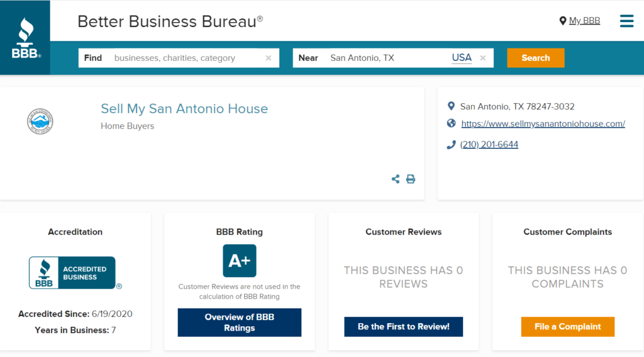Click the Customer Complaints heading
Viewport: 644px width, 357px height.
[568, 232]
